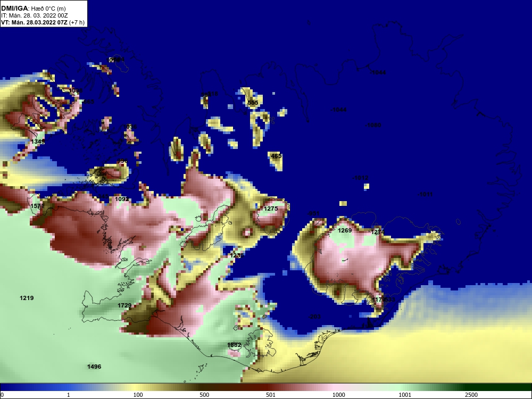
Task: Click the color scale tick label 1000
Action: [338, 395]
